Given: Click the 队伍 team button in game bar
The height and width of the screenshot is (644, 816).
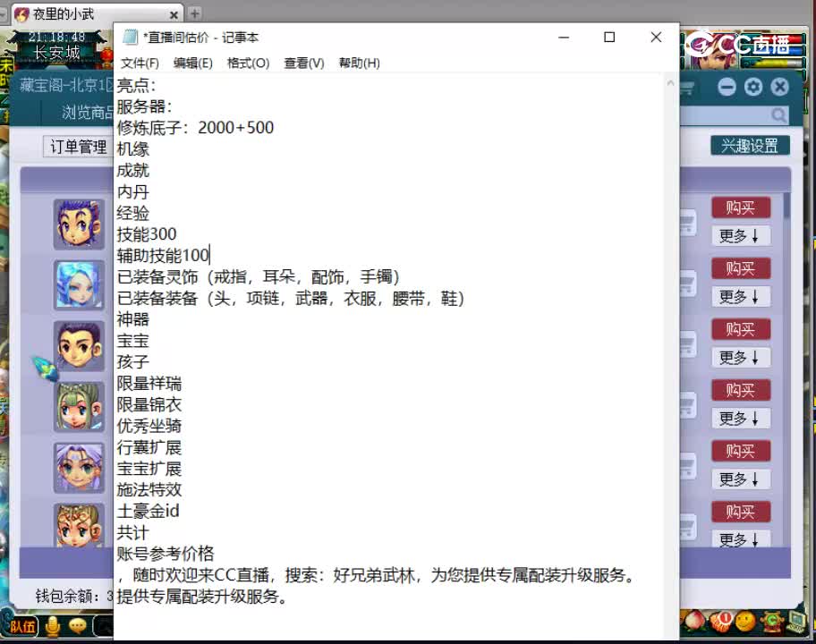Looking at the screenshot, I should 23,626.
